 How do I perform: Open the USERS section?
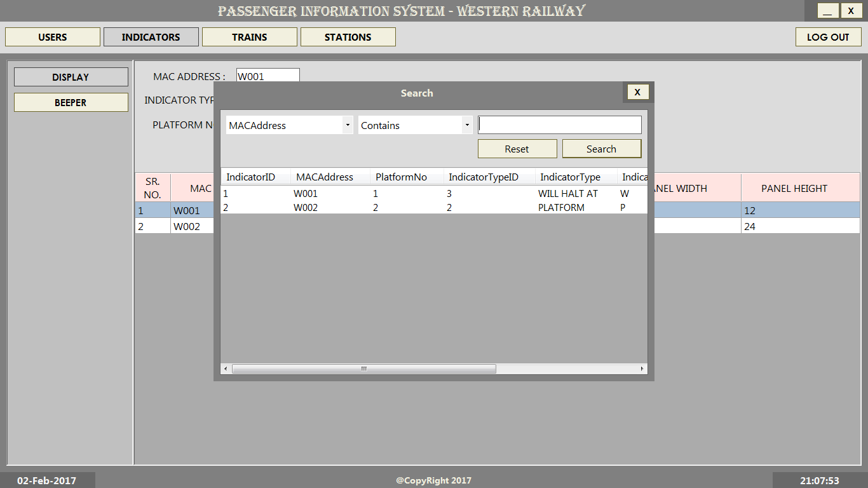[53, 37]
